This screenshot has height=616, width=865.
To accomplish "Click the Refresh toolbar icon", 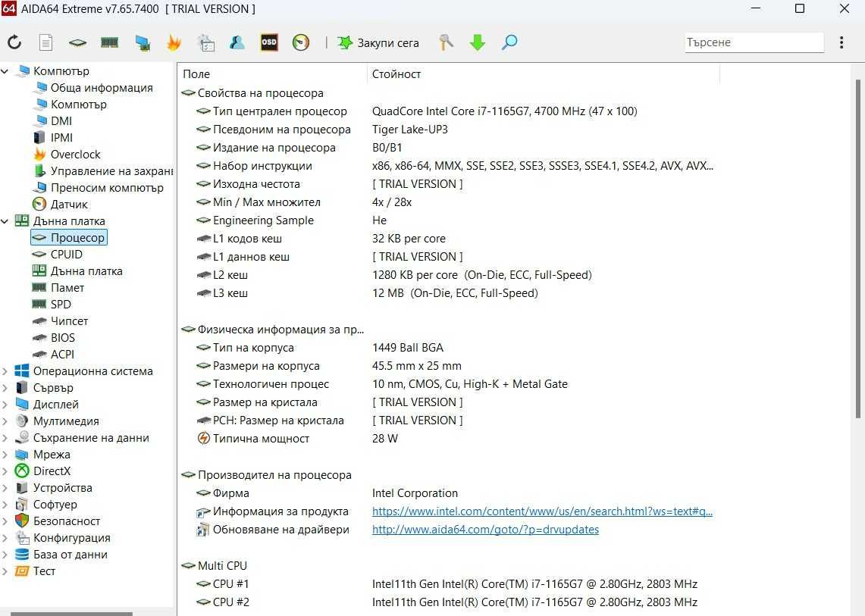I will (x=14, y=42).
